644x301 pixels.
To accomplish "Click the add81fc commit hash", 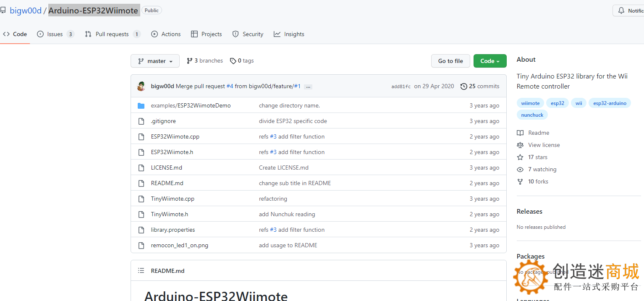I will pyautogui.click(x=401, y=86).
